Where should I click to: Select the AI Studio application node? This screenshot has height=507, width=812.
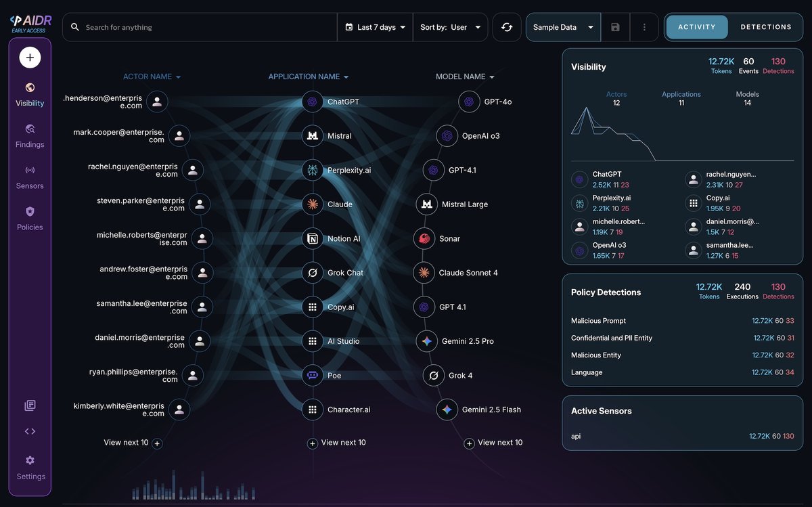[x=313, y=341]
